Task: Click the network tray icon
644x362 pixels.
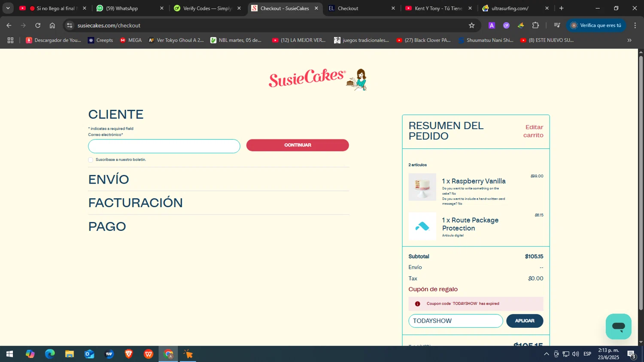Action: tap(566, 354)
